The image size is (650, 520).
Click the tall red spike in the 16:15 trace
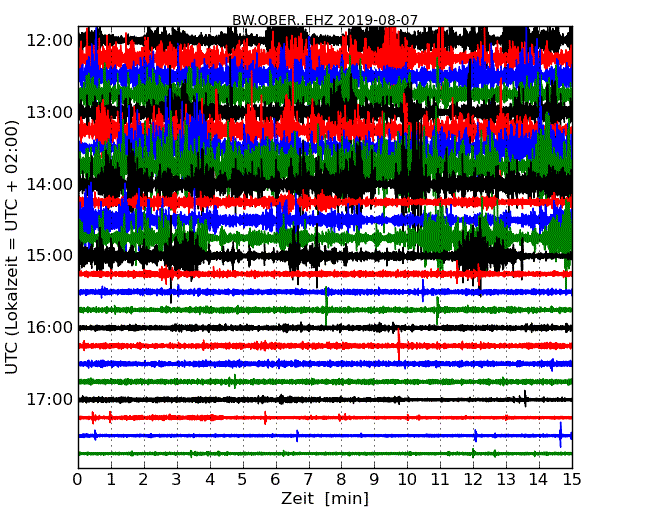[x=399, y=344]
